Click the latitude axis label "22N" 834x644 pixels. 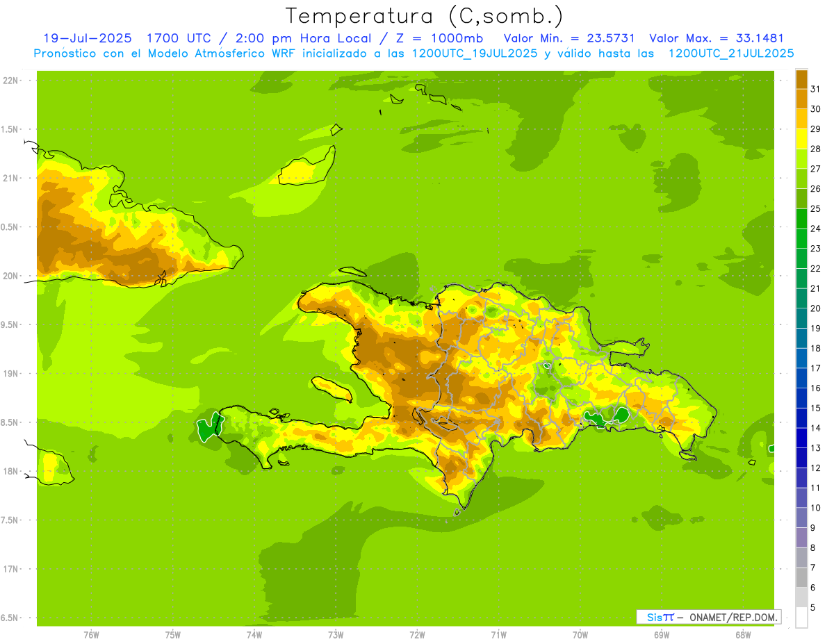(x=10, y=80)
